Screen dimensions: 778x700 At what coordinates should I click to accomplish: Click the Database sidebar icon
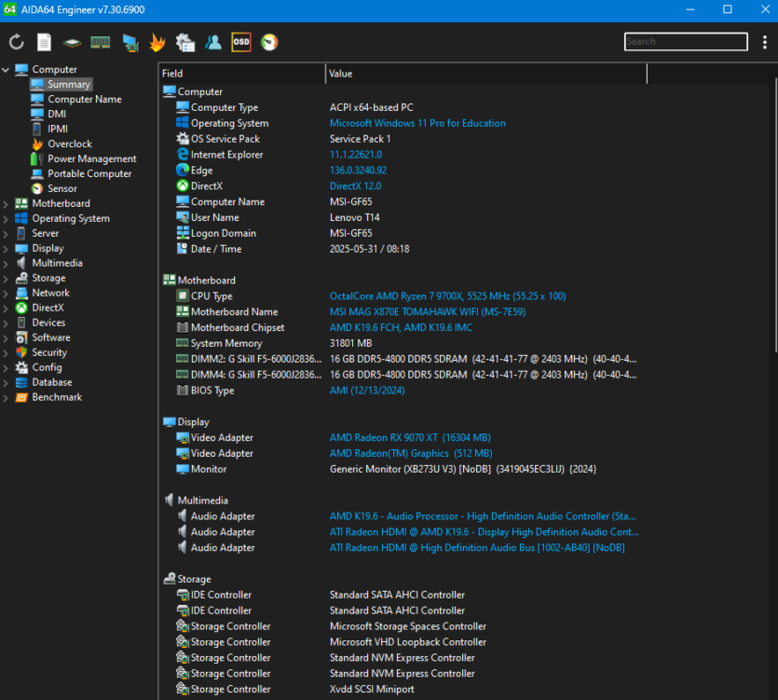(x=21, y=382)
